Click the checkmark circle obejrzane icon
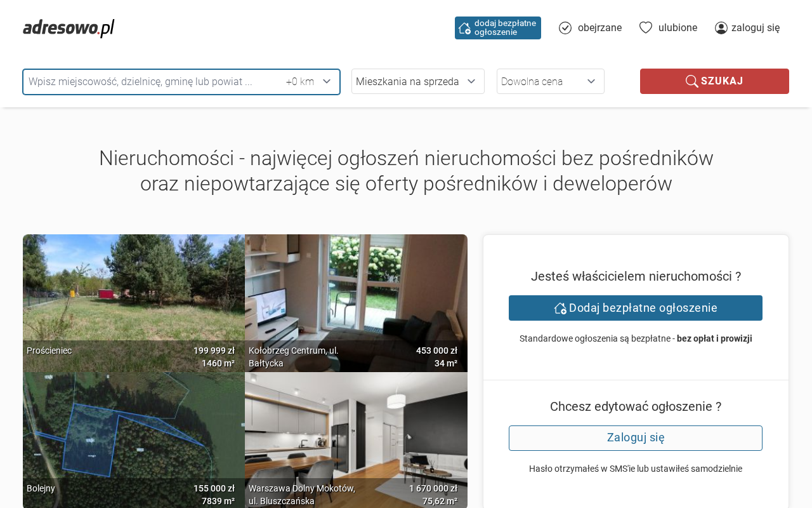Viewport: 812px width, 508px height. point(565,28)
